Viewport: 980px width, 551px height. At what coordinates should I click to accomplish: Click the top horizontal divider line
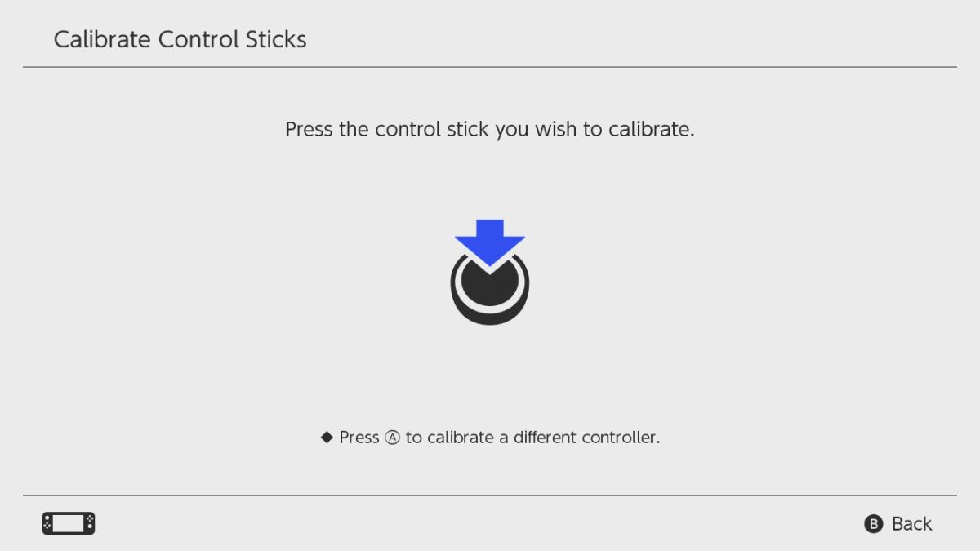click(x=490, y=67)
